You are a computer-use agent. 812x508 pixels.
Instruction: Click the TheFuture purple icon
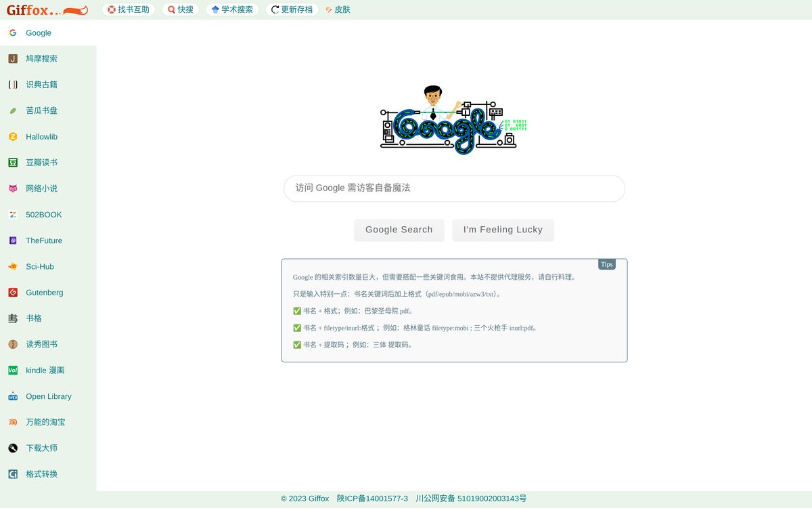point(13,240)
